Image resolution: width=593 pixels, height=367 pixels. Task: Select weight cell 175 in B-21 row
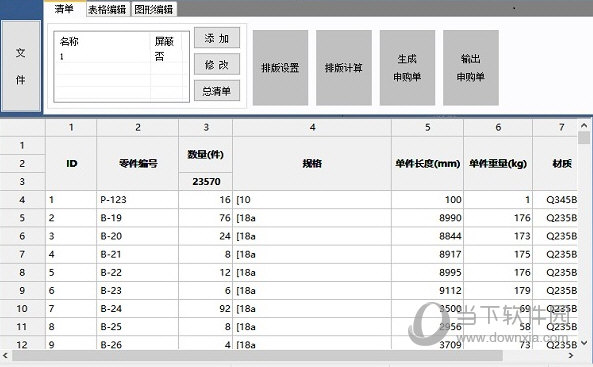pyautogui.click(x=498, y=254)
